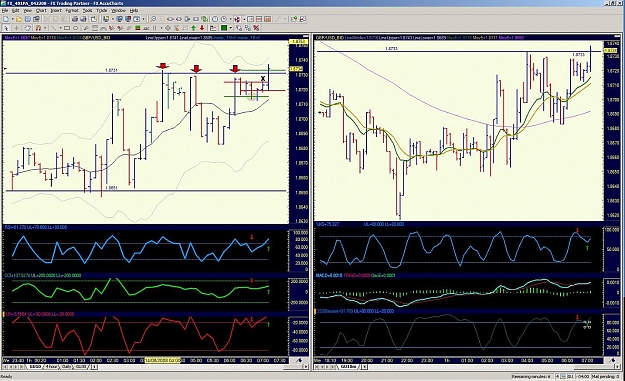Open the Chart menu
Image resolution: width=625 pixels, height=381 pixels.
click(41, 10)
